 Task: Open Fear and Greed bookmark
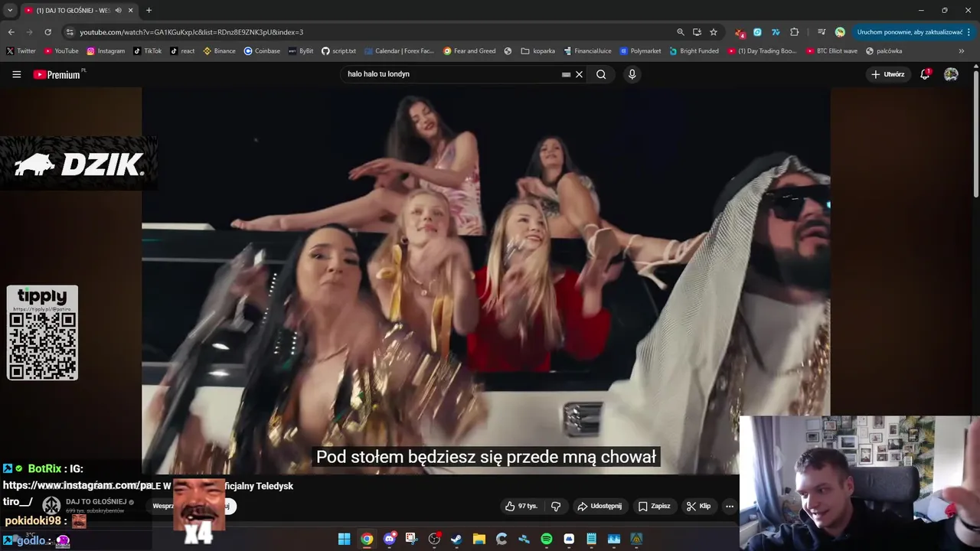[x=469, y=51]
